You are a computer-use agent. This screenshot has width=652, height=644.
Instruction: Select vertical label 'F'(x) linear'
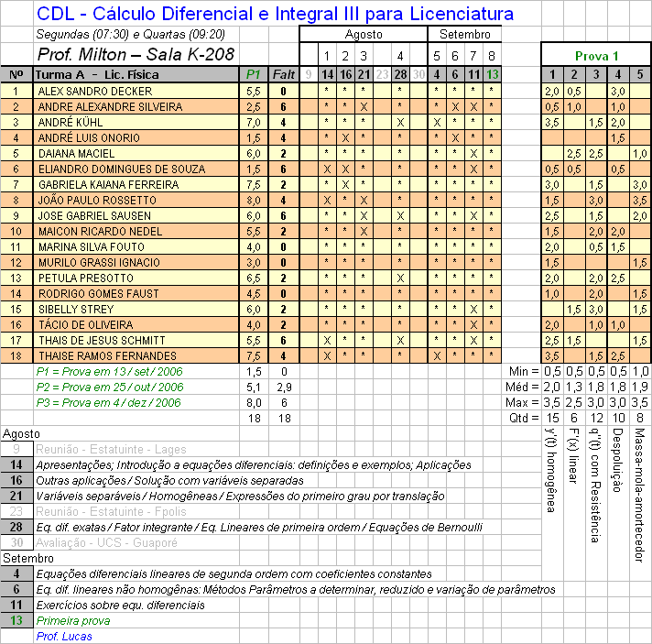(573, 455)
